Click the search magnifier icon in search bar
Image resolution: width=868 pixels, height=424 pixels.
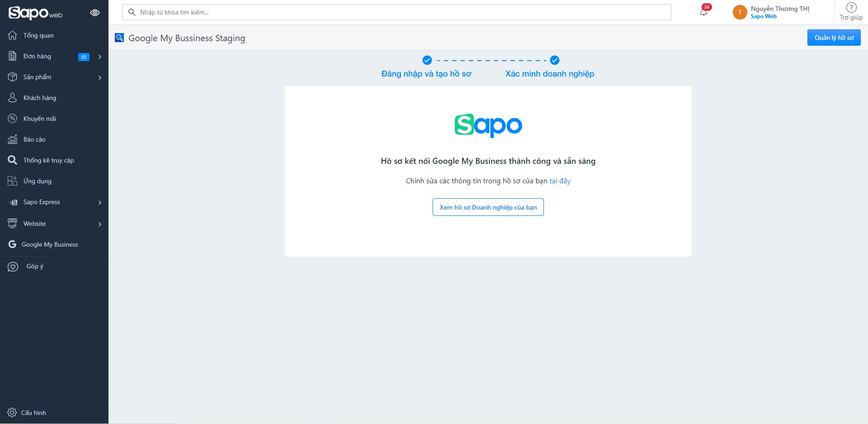(132, 12)
